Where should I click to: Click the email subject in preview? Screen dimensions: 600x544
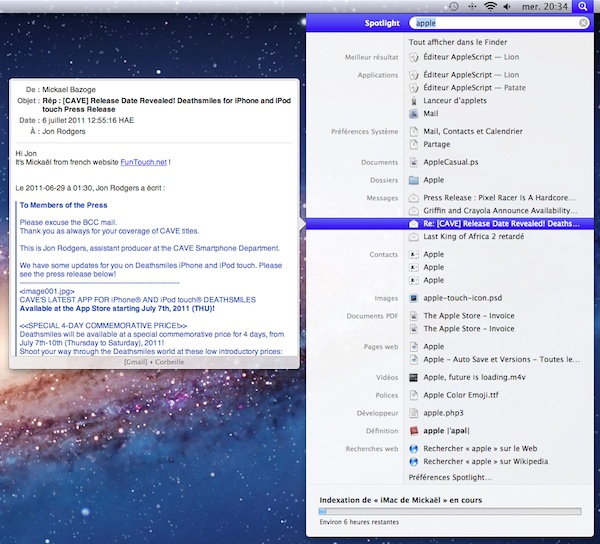tap(166, 105)
